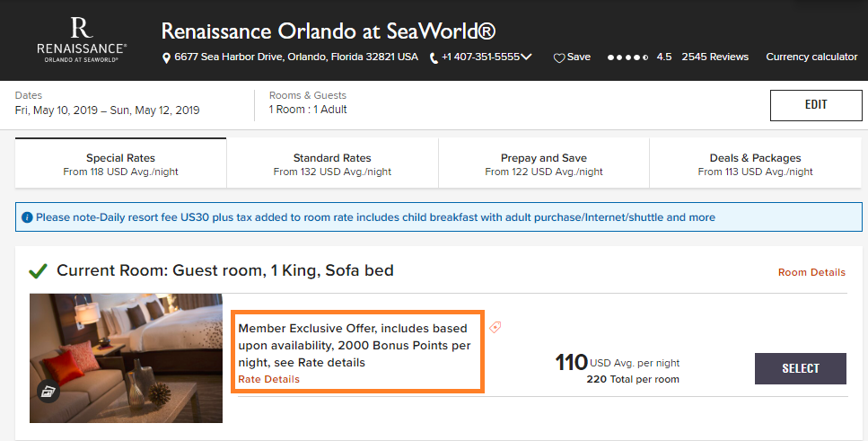Click the rating dots icon

pyautogui.click(x=627, y=57)
